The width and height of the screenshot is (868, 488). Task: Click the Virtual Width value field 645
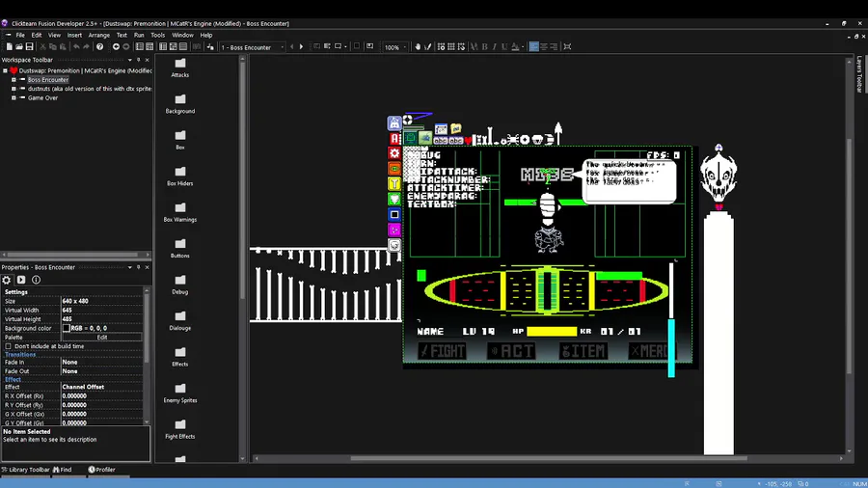(x=102, y=311)
